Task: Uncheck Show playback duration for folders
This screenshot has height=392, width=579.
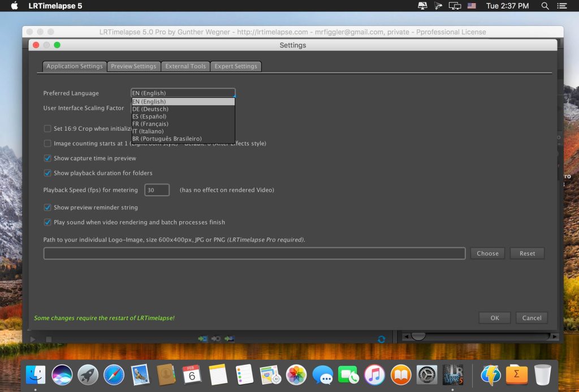Action: [47, 173]
